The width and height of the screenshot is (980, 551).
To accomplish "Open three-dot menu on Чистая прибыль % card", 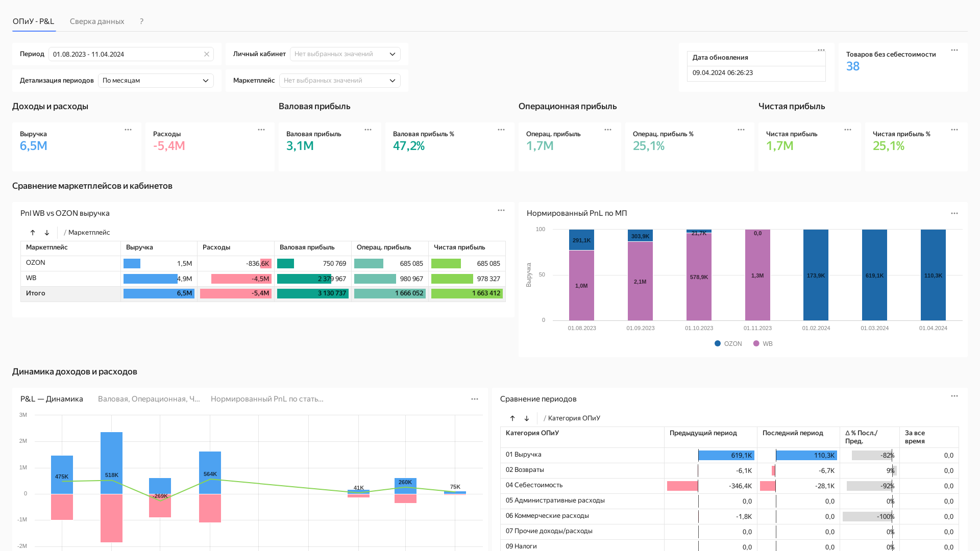I will coord(954,130).
